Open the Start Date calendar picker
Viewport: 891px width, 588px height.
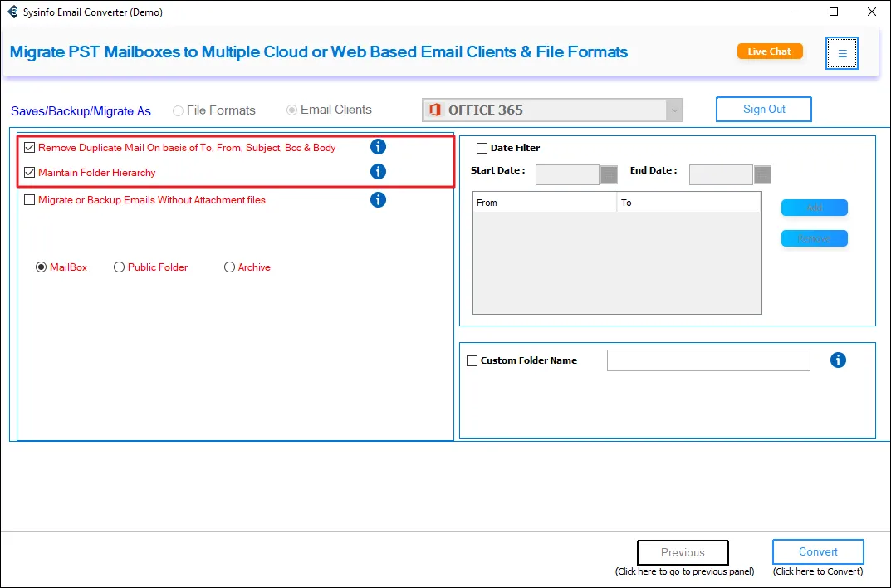click(x=609, y=174)
